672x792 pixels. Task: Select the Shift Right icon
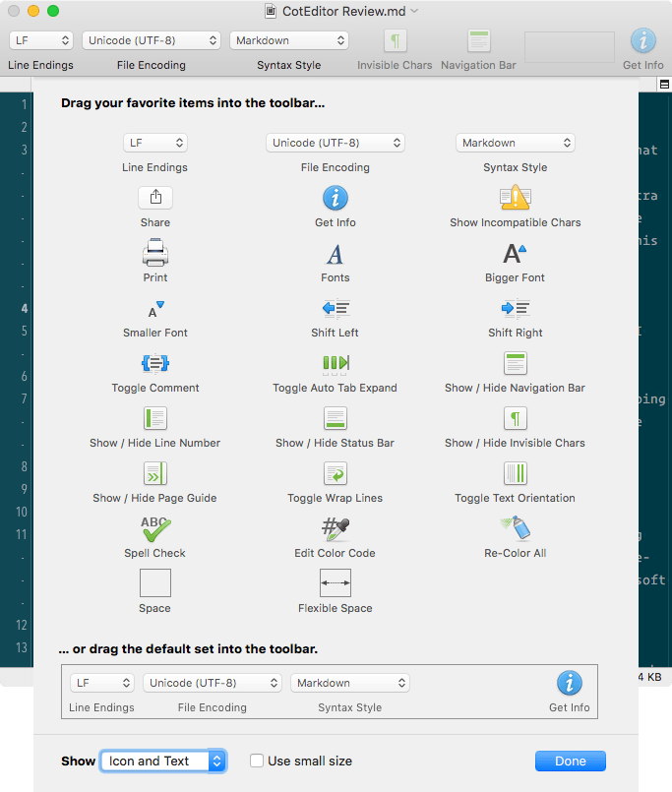click(x=515, y=308)
